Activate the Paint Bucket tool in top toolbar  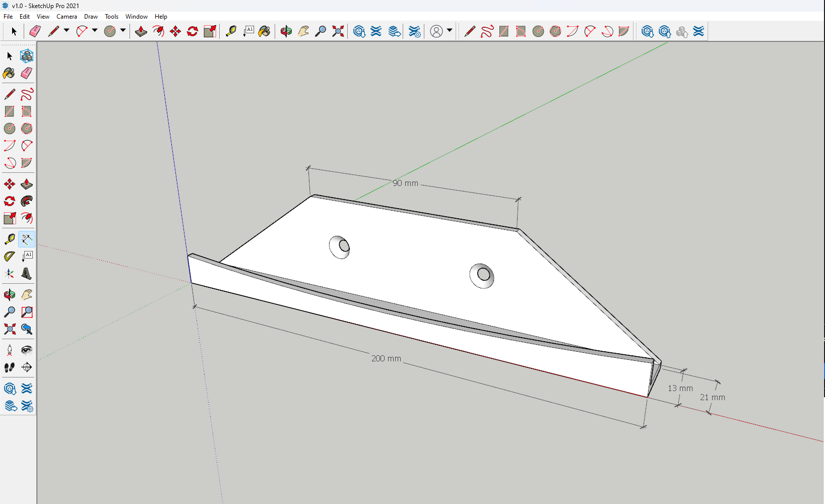[264, 31]
